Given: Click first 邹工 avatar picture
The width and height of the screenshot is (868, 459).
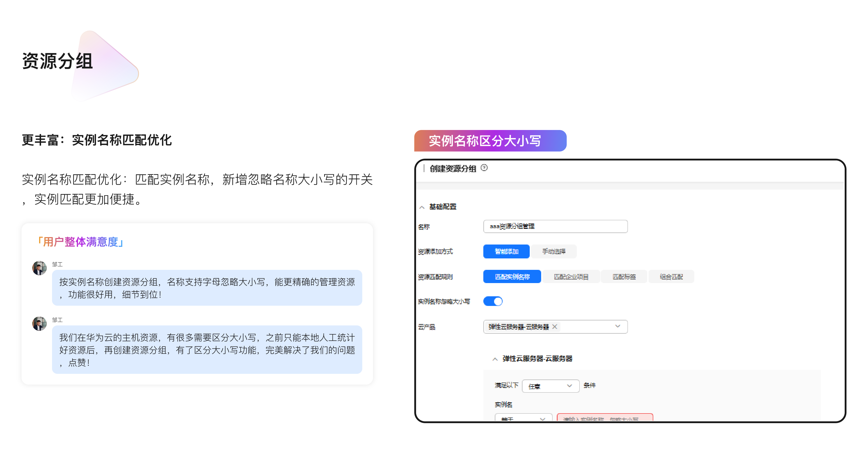Looking at the screenshot, I should click(39, 268).
